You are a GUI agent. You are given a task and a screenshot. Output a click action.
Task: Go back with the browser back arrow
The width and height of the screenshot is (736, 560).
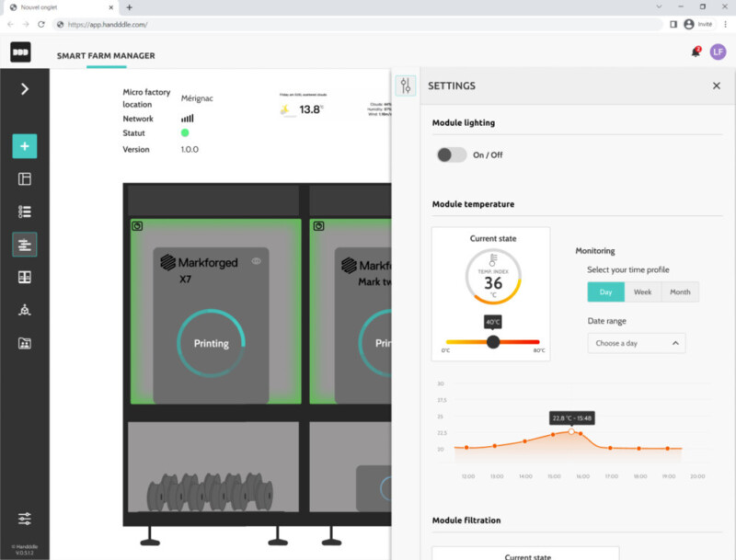[10, 25]
